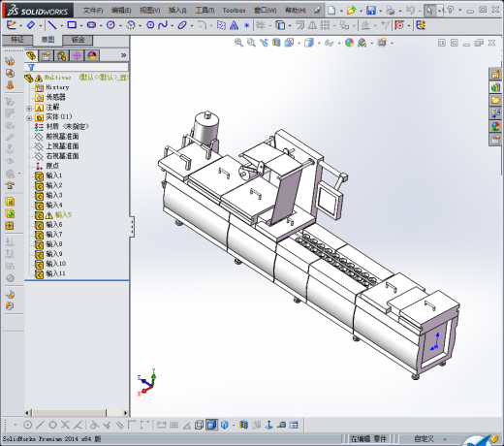Screen dimensions: 504x446
Task: Select the Corner Rectangle sketch tool
Action: coord(72,25)
